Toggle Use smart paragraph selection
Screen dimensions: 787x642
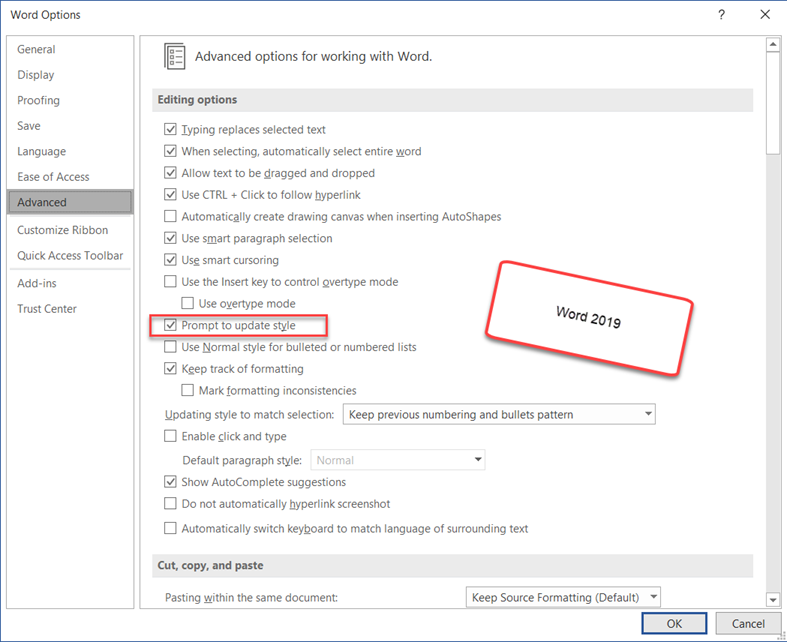171,238
